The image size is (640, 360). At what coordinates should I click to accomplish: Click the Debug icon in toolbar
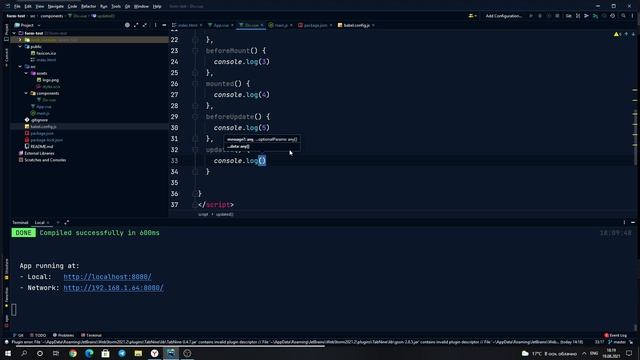(540, 16)
